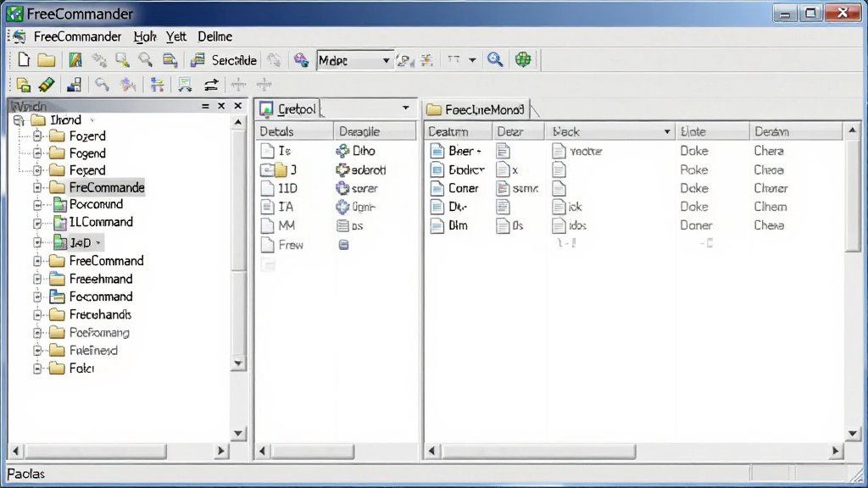The width and height of the screenshot is (868, 488).
Task: Click the picture with down arrows icon
Action: pos(185,85)
